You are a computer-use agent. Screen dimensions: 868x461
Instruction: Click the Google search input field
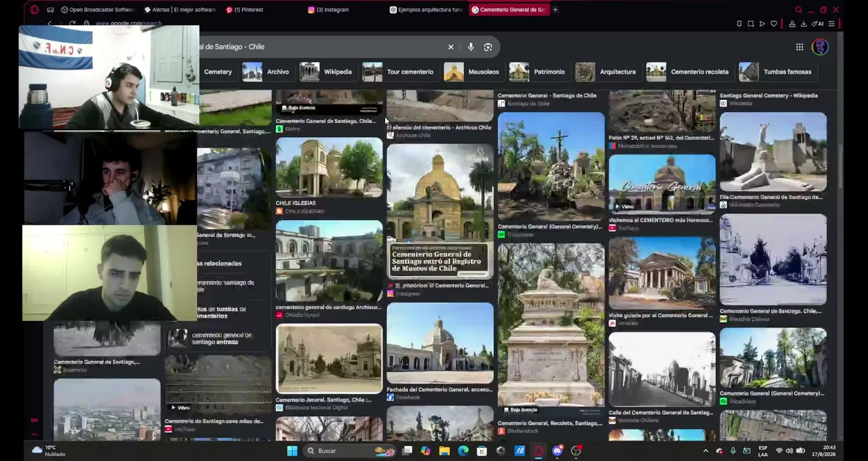[320, 47]
